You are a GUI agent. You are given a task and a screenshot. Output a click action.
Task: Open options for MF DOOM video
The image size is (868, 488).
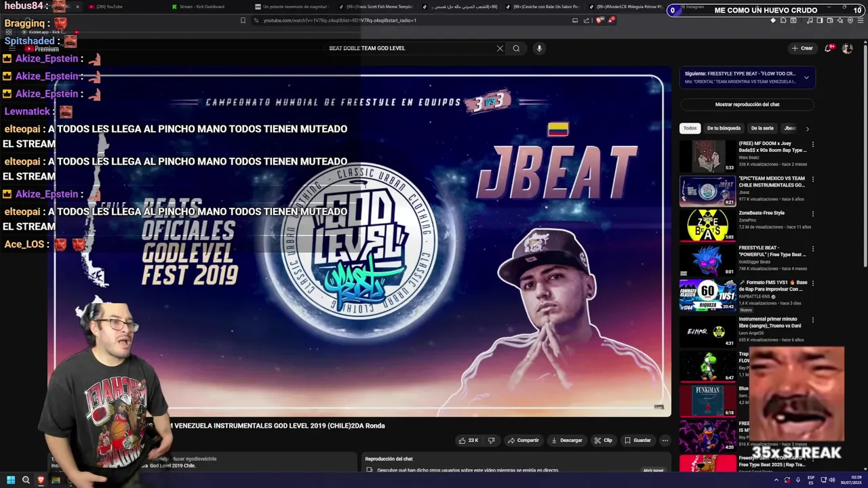tap(812, 144)
